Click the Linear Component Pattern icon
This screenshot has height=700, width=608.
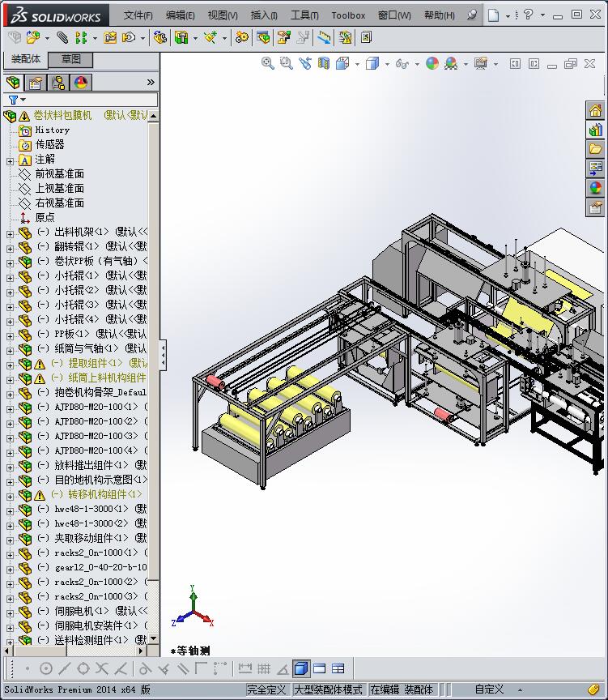click(x=81, y=37)
